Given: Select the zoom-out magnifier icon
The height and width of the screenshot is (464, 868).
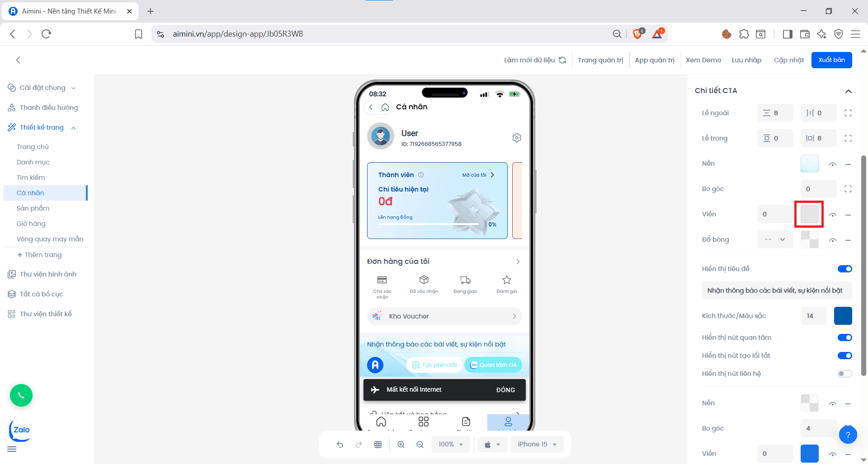Looking at the screenshot, I should click(420, 444).
